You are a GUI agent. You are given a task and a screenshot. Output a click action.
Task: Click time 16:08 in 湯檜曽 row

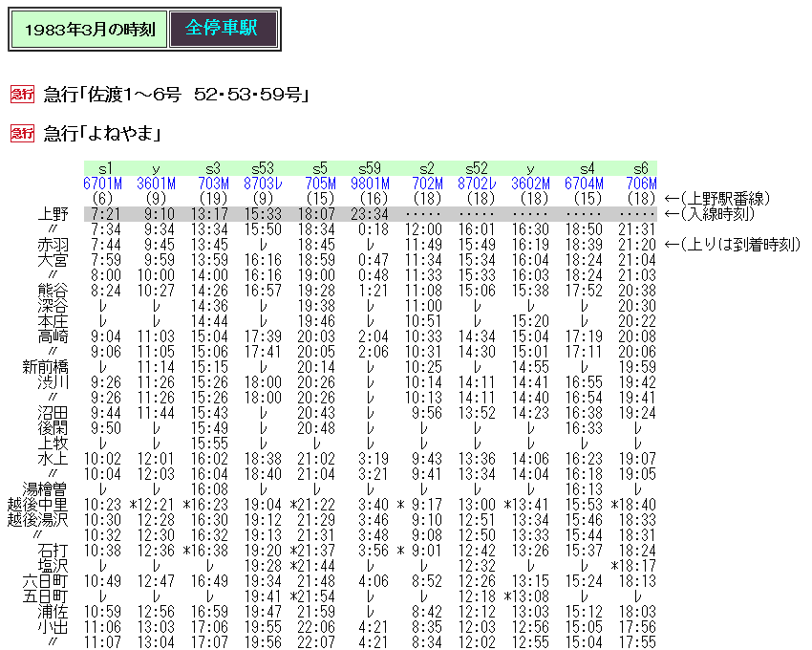pyautogui.click(x=210, y=489)
